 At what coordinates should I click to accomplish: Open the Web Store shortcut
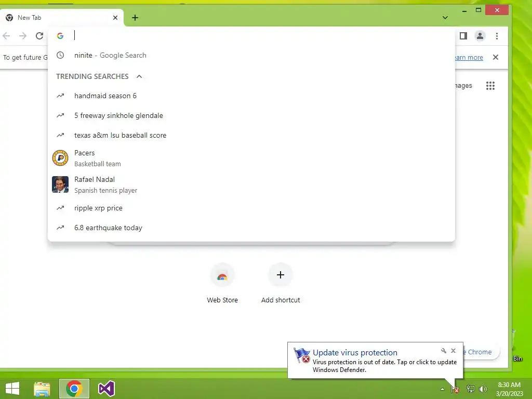[x=222, y=283]
